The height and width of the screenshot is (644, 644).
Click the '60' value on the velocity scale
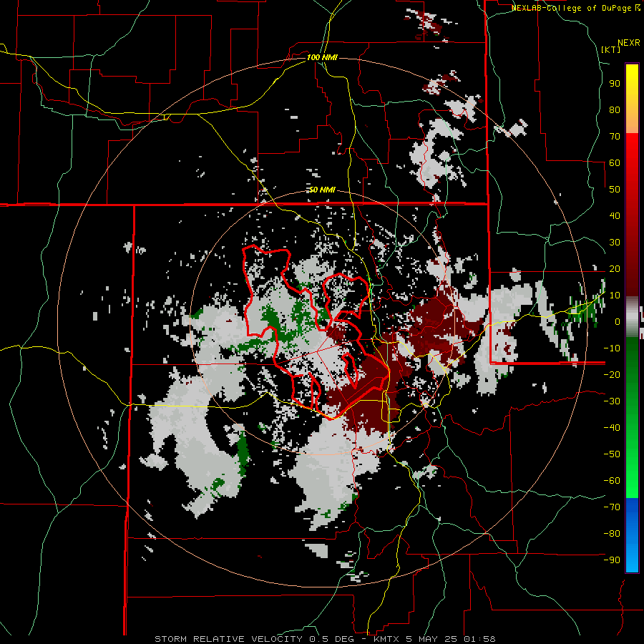615,162
